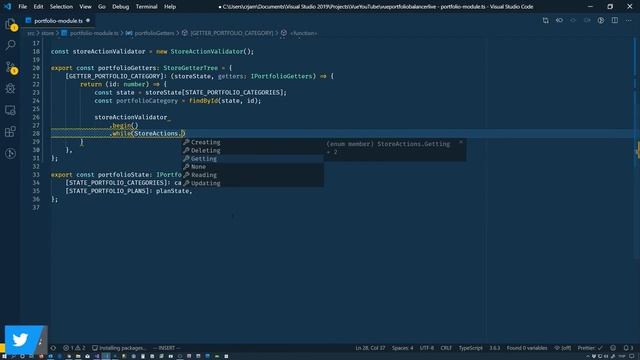Click GETTER_PORTFOLIO_CATEGORY in the breadcrumb
This screenshot has width=640, height=360.
(231, 33)
